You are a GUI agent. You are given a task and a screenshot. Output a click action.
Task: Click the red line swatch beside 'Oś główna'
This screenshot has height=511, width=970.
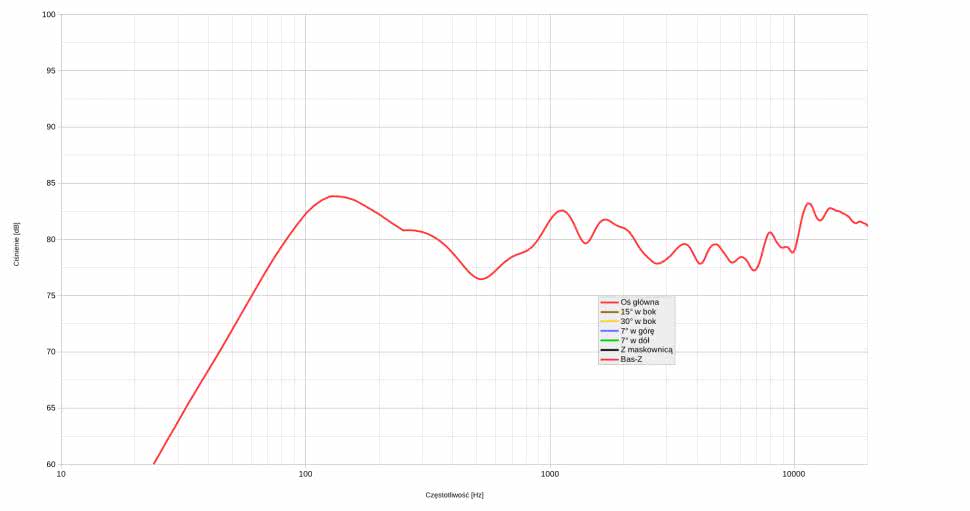(609, 302)
